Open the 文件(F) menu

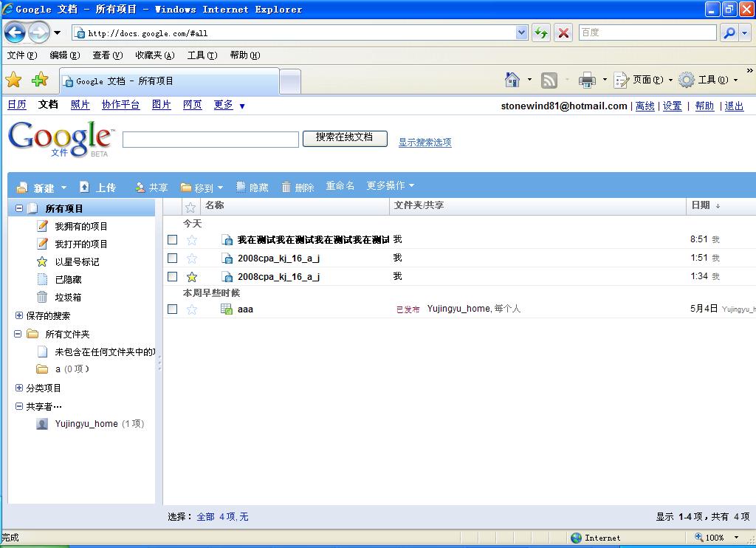(22, 55)
